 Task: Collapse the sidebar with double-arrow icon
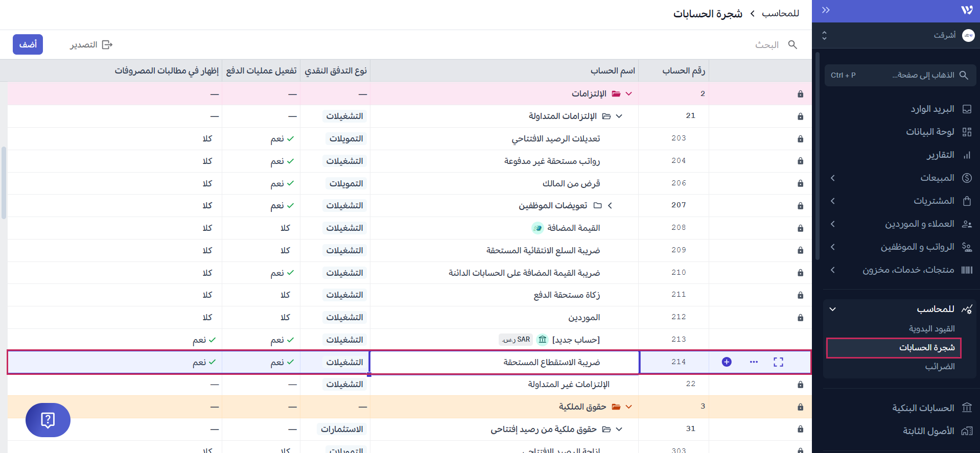826,10
